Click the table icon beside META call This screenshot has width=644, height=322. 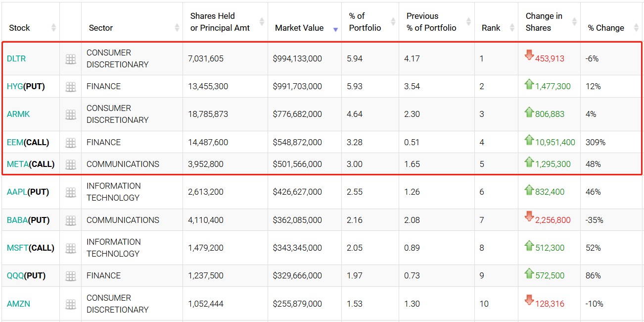[x=71, y=164]
